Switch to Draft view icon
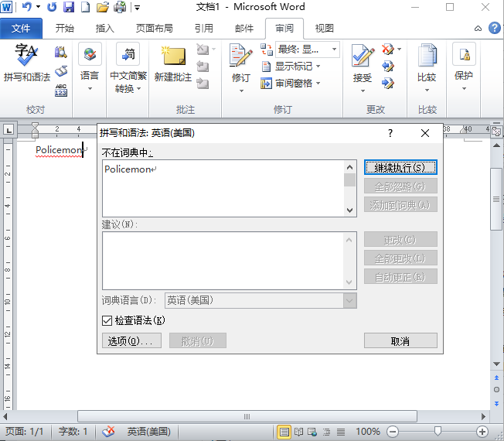Image resolution: width=504 pixels, height=441 pixels. (x=341, y=432)
